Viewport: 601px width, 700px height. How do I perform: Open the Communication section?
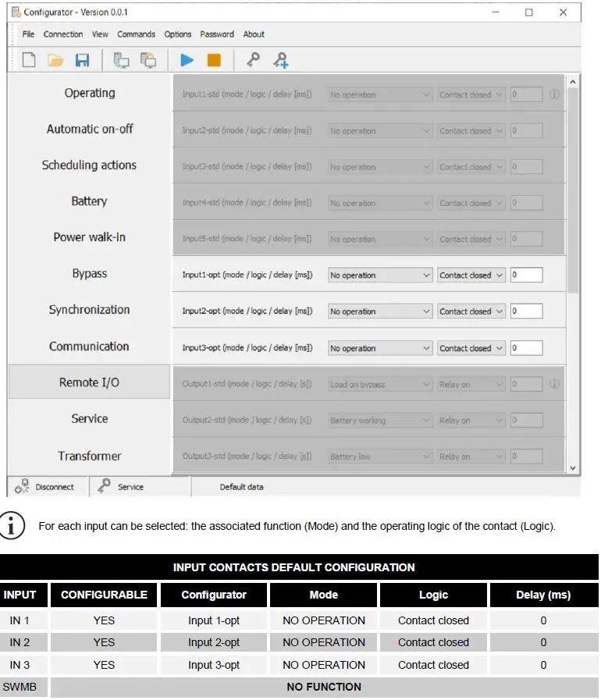[89, 346]
